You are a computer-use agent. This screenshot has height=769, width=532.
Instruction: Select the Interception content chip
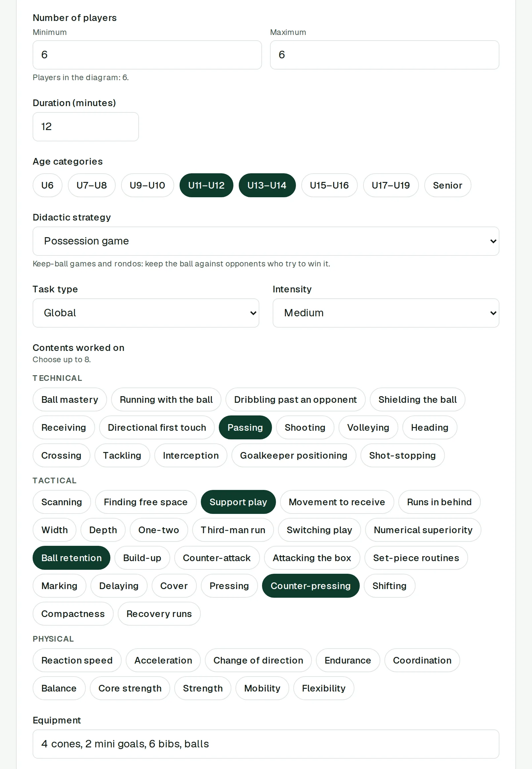[191, 456]
